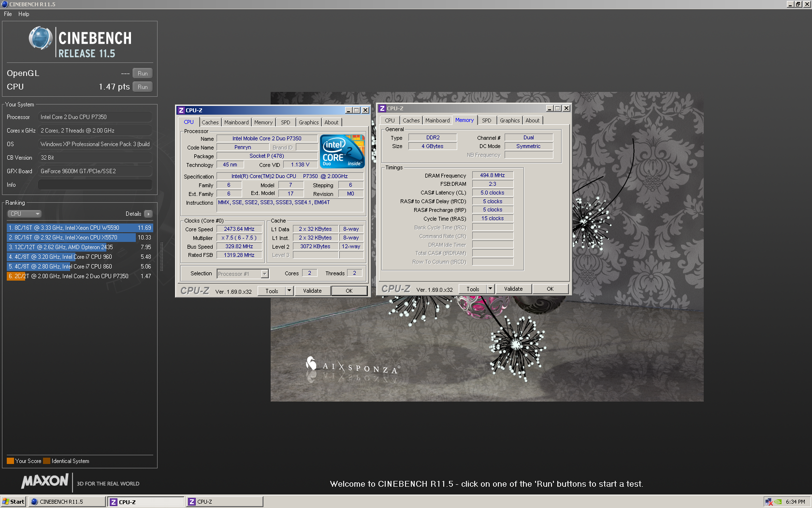The image size is (812, 508).
Task: Expand the Tools dropdown arrow in Memory window
Action: (x=490, y=289)
